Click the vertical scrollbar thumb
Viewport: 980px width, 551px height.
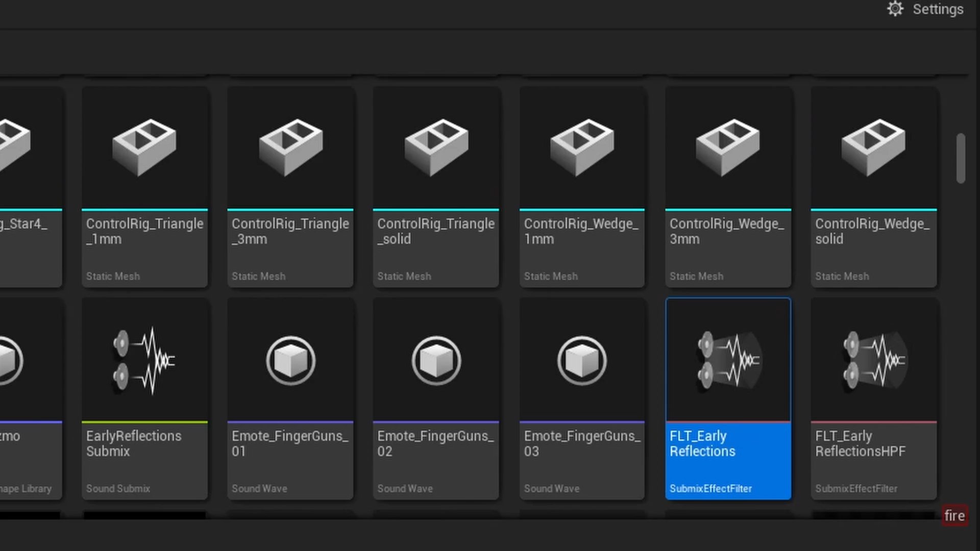961,158
